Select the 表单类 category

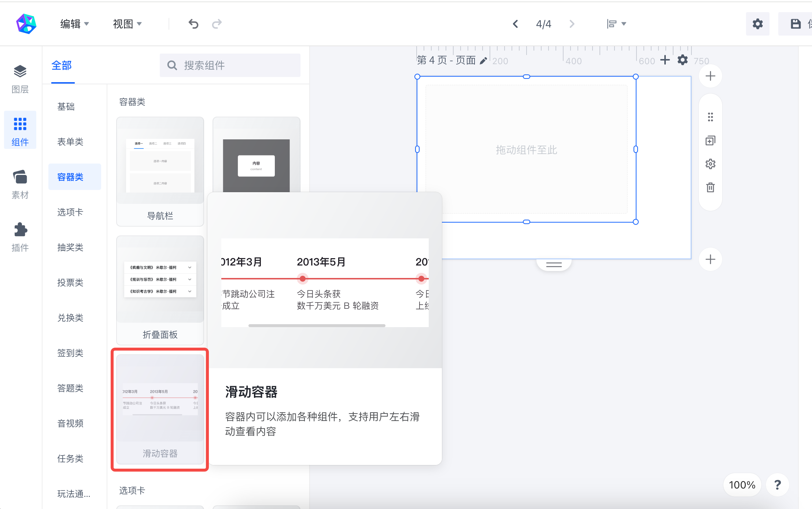pyautogui.click(x=70, y=142)
